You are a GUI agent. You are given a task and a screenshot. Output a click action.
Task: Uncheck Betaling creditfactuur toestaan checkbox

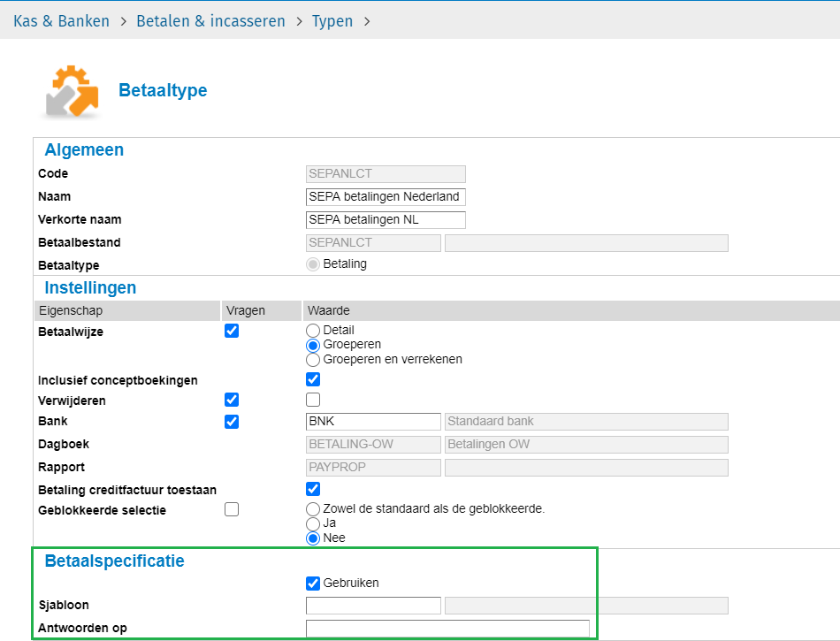coord(313,489)
